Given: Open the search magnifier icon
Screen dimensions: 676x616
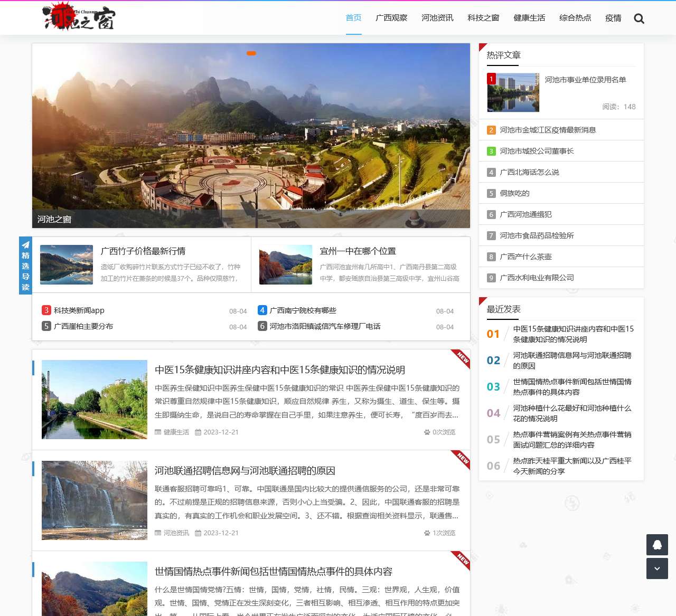Looking at the screenshot, I should 639,18.
